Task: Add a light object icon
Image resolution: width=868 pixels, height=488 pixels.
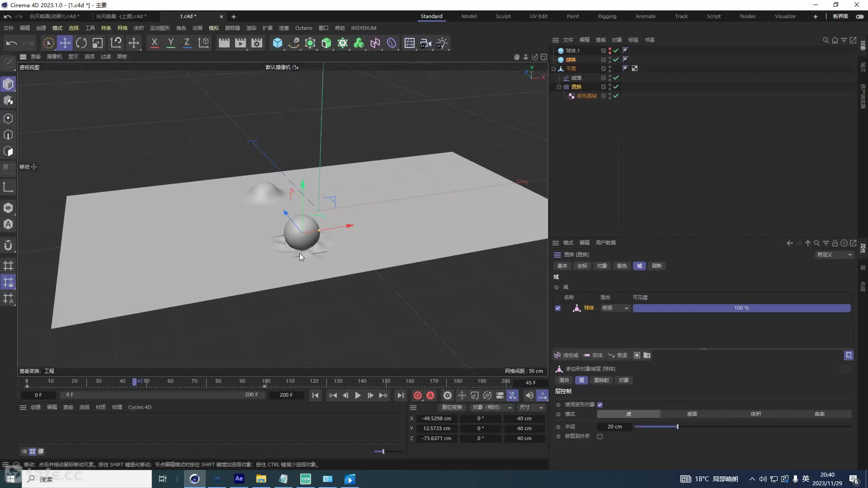Action: (442, 43)
